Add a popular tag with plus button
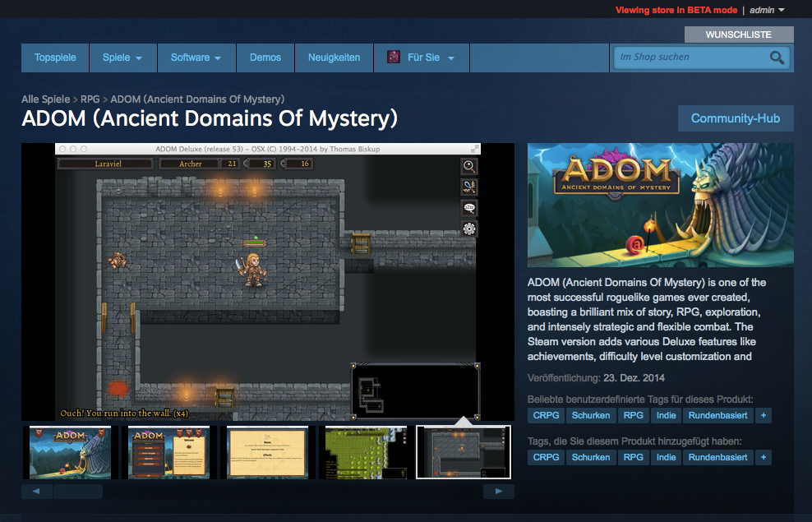Viewport: 812px width, 522px height. [764, 415]
